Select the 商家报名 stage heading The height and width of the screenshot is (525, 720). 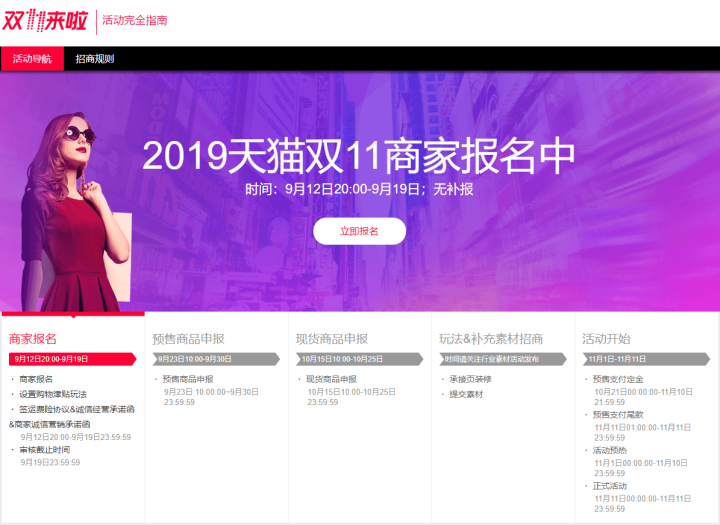33,339
